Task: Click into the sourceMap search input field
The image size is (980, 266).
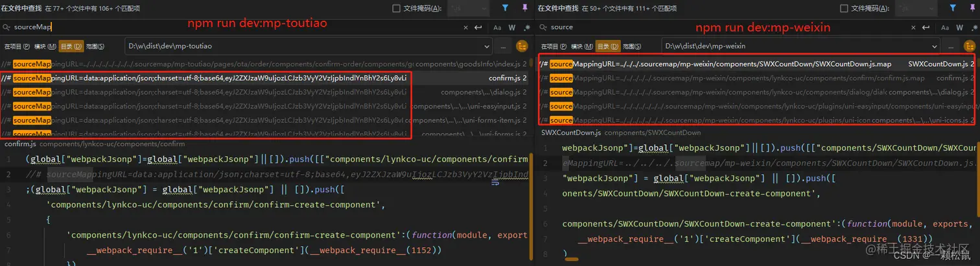Action: [233, 27]
